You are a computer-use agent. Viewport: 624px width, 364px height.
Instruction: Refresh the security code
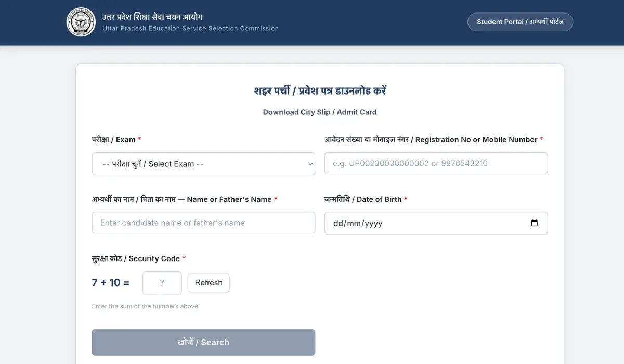(x=209, y=283)
